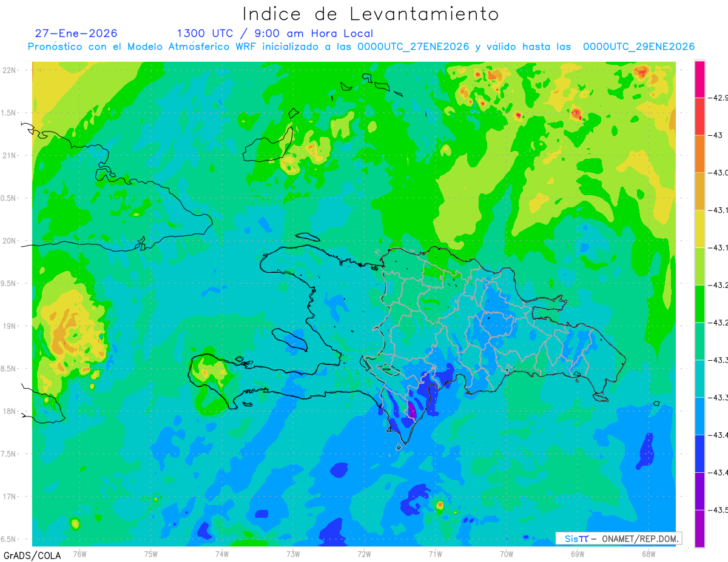Click the "68W" longitude label
This screenshot has width=728, height=562.
click(x=649, y=554)
